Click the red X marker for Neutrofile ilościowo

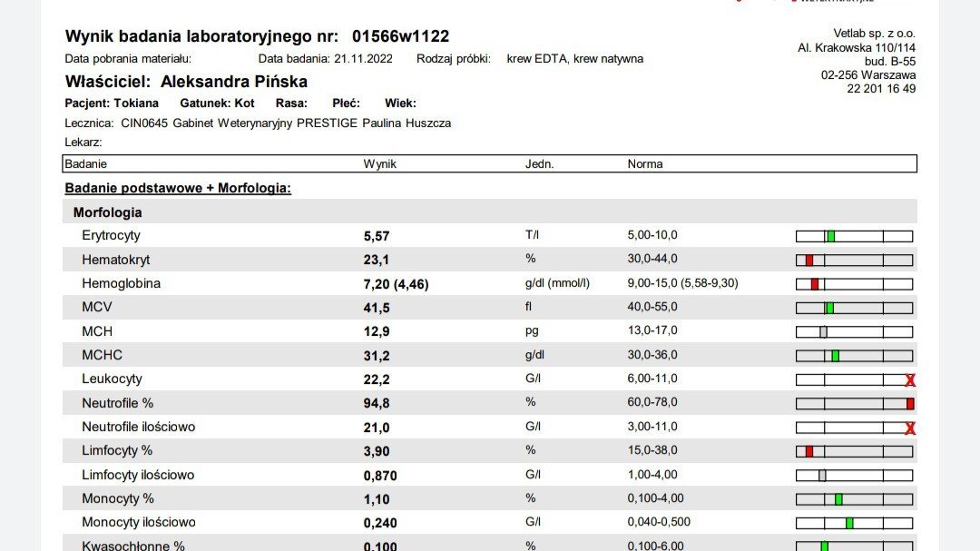coord(909,428)
